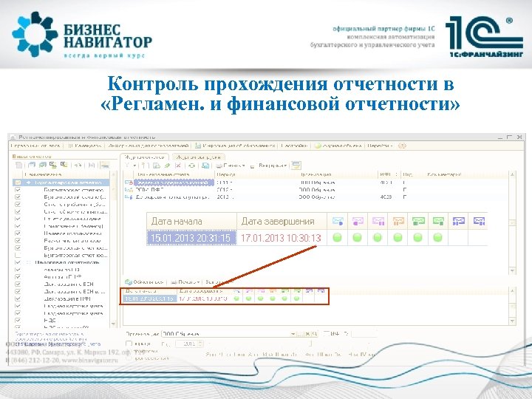Click the Настройки button on the top toolbar

pyautogui.click(x=294, y=146)
